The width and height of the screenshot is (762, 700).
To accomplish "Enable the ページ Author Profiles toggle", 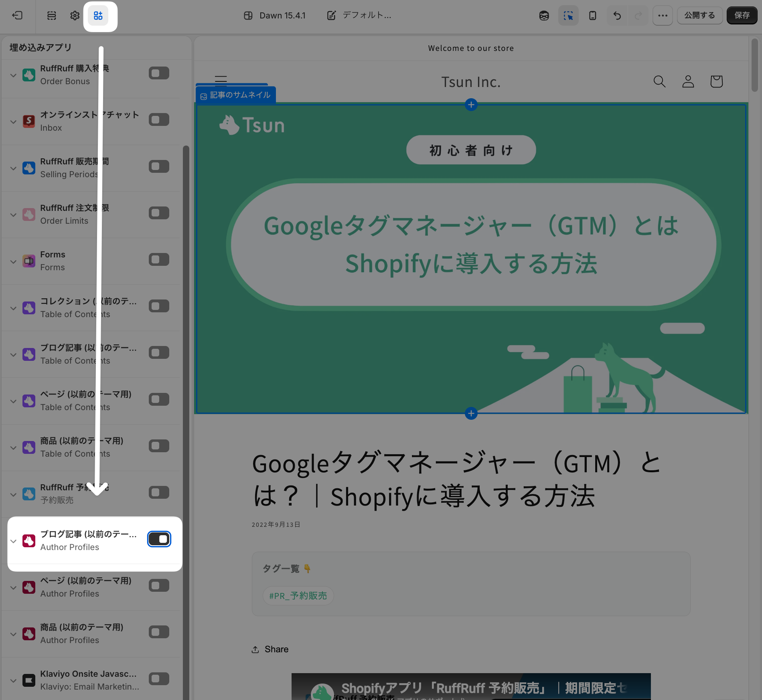I will point(159,586).
